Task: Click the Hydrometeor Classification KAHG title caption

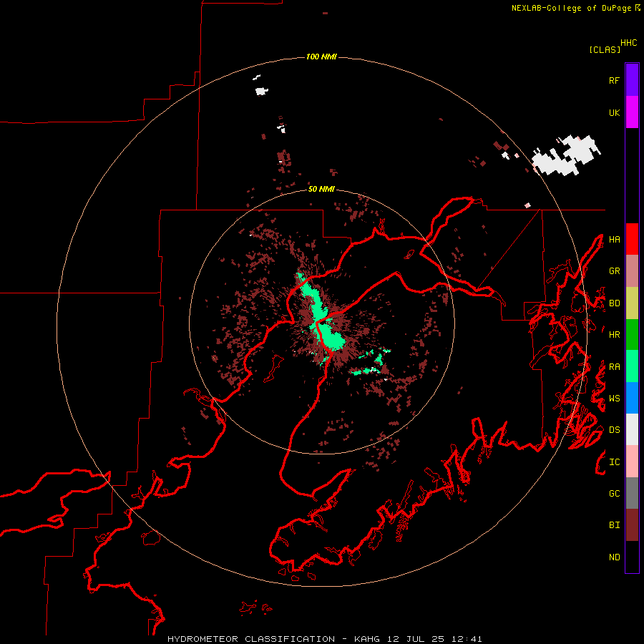Action: tap(324, 639)
